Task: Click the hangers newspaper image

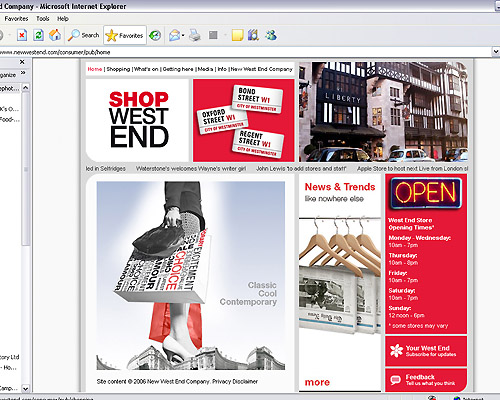Action: (x=340, y=275)
